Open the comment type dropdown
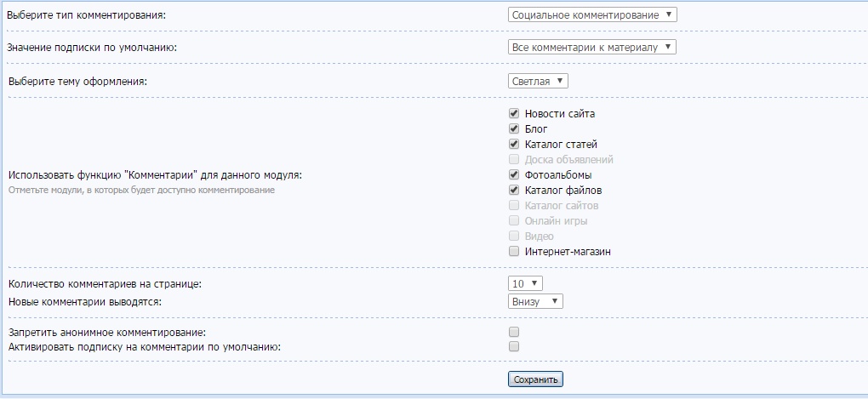Image resolution: width=868 pixels, height=399 pixels. 592,14
